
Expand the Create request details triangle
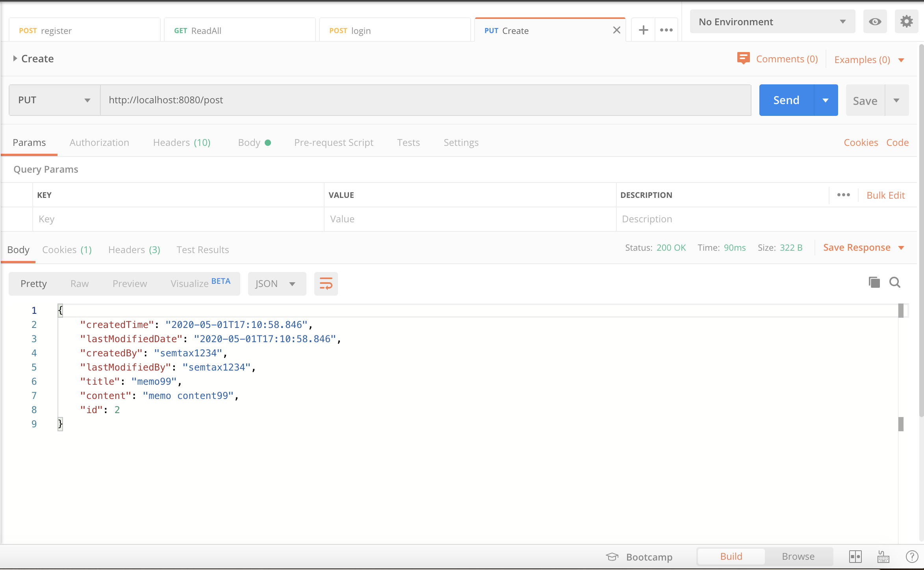15,59
